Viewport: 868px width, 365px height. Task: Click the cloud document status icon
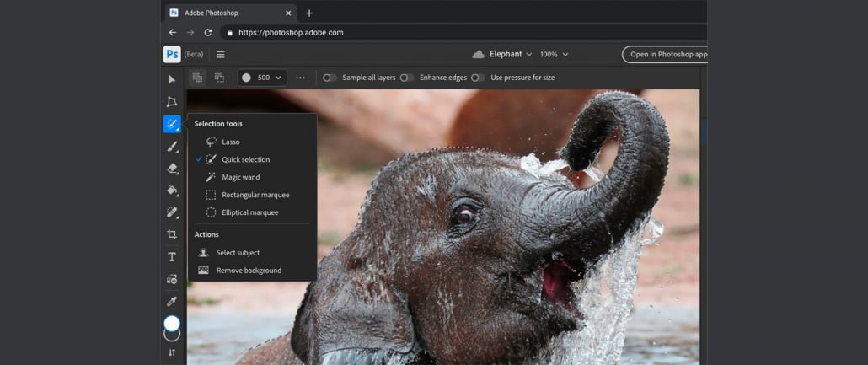[479, 54]
